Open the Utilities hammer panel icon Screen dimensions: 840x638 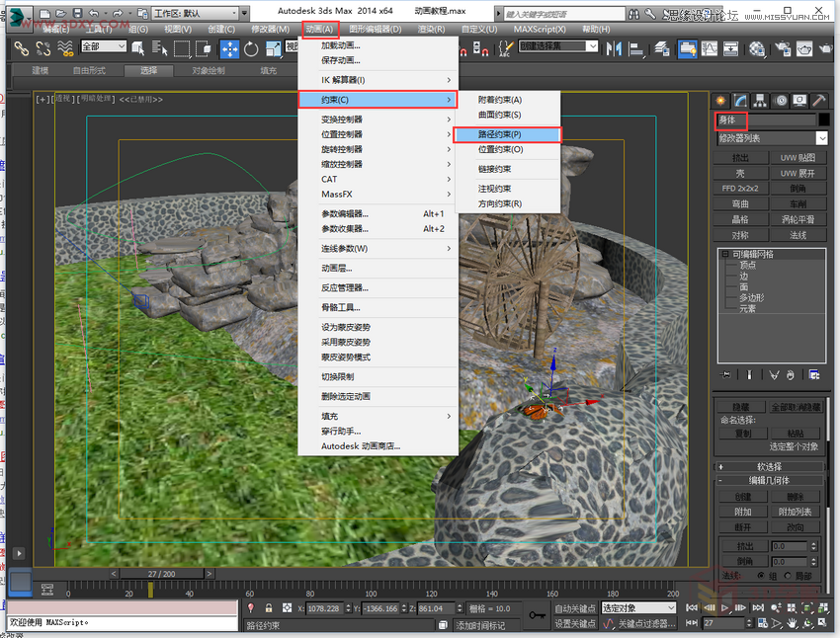[x=818, y=100]
